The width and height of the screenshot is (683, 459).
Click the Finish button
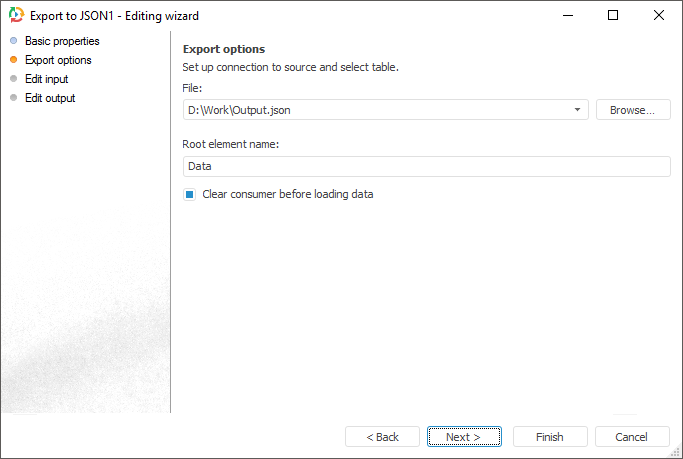[x=550, y=437]
